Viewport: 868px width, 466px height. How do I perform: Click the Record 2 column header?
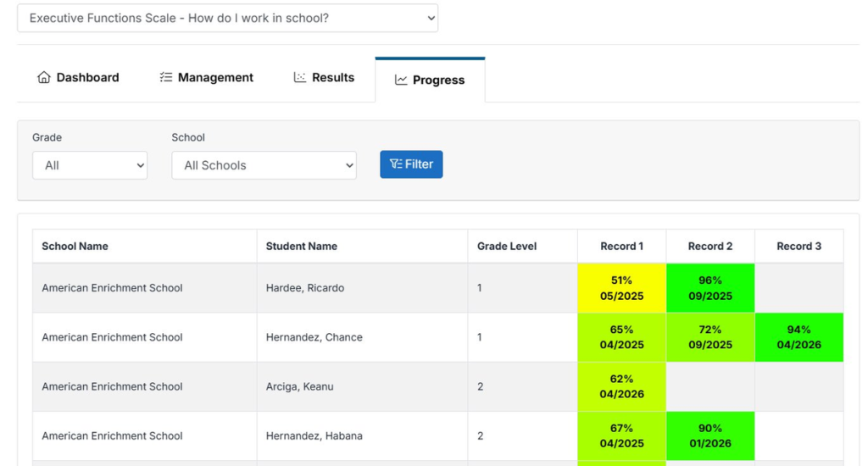pyautogui.click(x=710, y=247)
